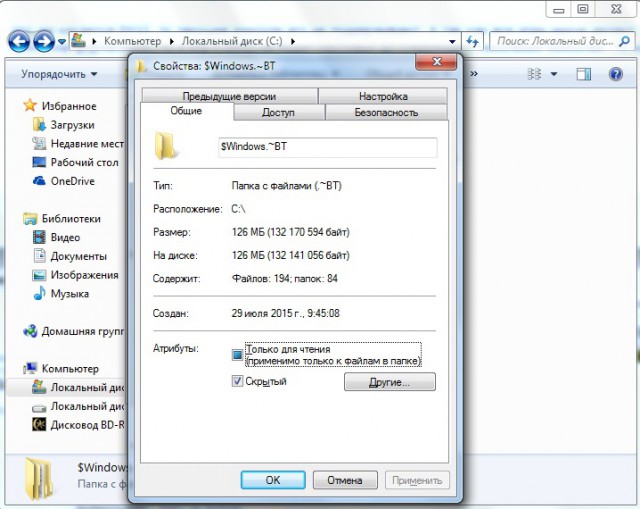Open the Документы library

pyautogui.click(x=79, y=256)
